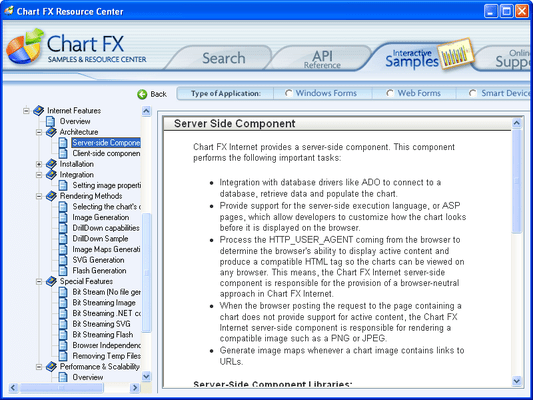Click the Internet Features book icon

tap(38, 110)
